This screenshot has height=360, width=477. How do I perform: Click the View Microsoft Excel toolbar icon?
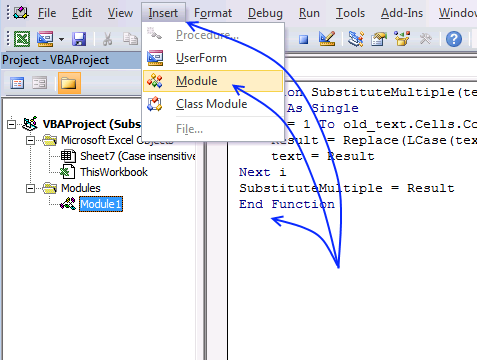coord(22,39)
